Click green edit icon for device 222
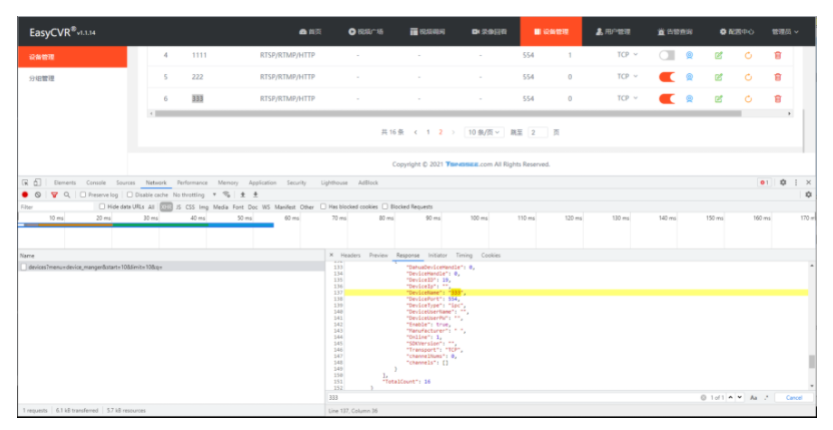 719,77
